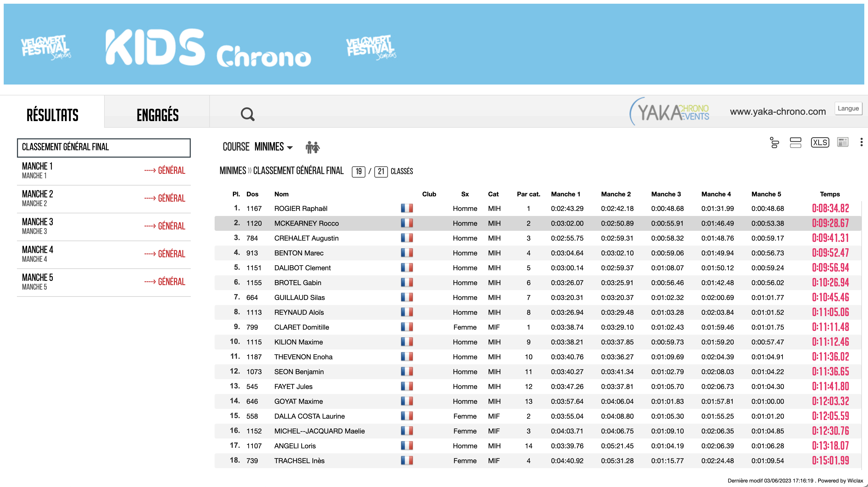Open Manche 5 results
Image resolution: width=868 pixels, height=487 pixels.
tap(37, 282)
